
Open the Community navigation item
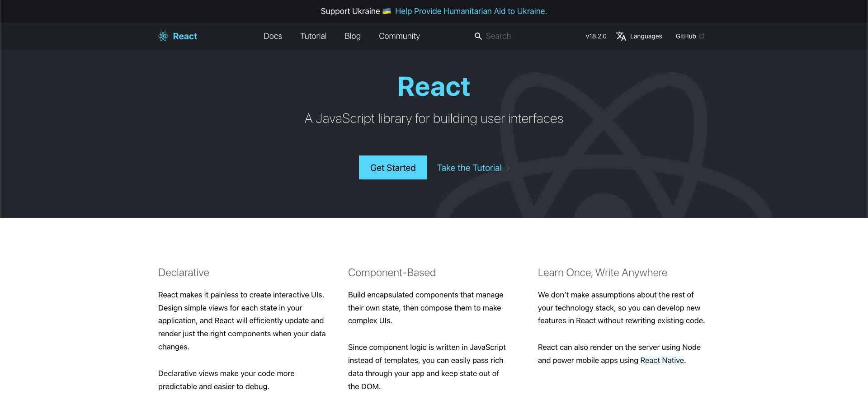coord(399,36)
